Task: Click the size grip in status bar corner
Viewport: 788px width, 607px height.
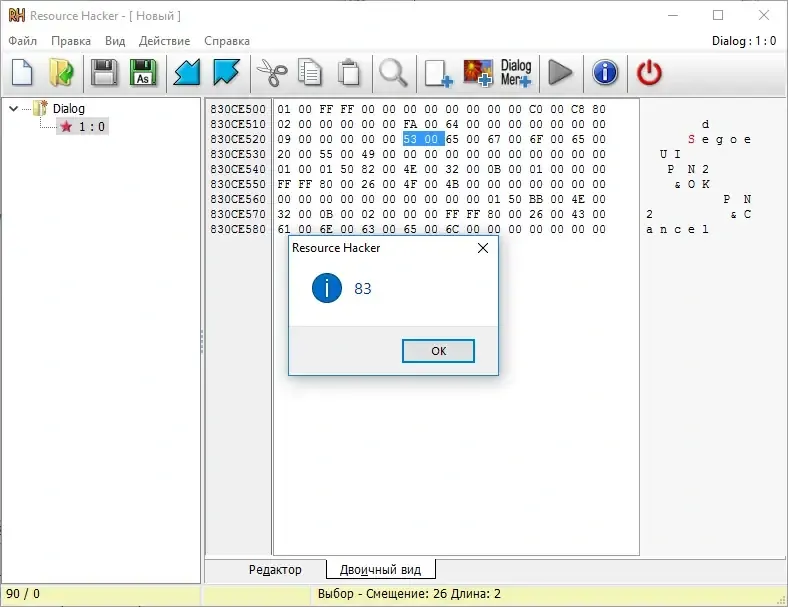Action: pos(781,600)
